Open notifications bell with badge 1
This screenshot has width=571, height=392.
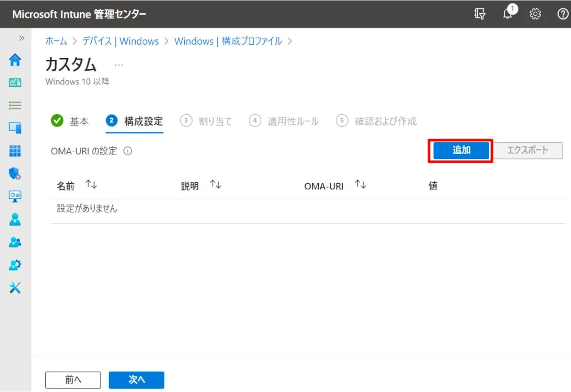pyautogui.click(x=508, y=13)
